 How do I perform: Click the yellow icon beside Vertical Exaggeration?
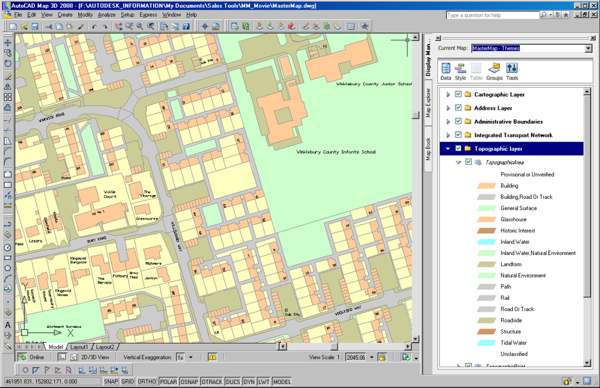click(212, 357)
